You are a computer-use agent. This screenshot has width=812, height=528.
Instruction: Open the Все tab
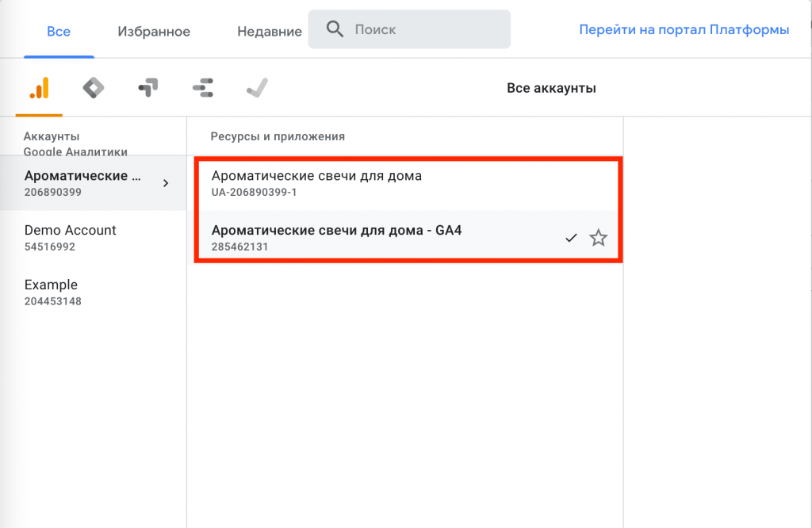(x=59, y=32)
